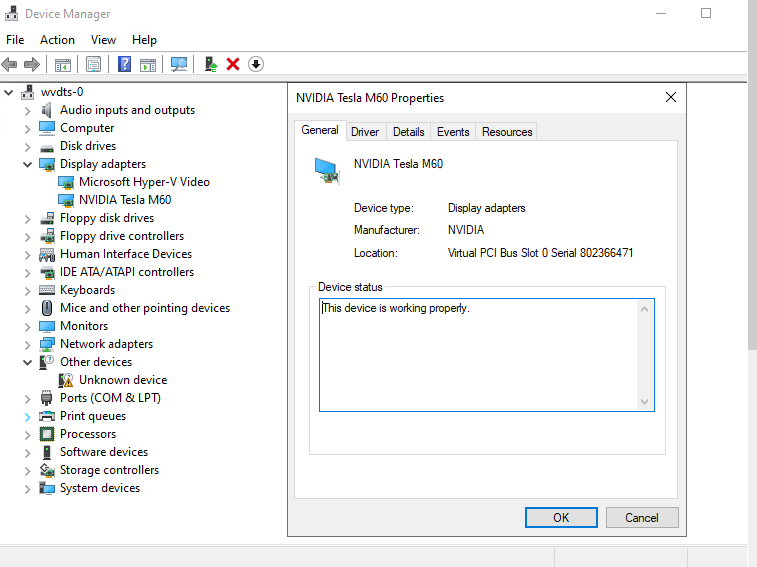Click Device status scroll down arrow
The width and height of the screenshot is (757, 567).
645,401
